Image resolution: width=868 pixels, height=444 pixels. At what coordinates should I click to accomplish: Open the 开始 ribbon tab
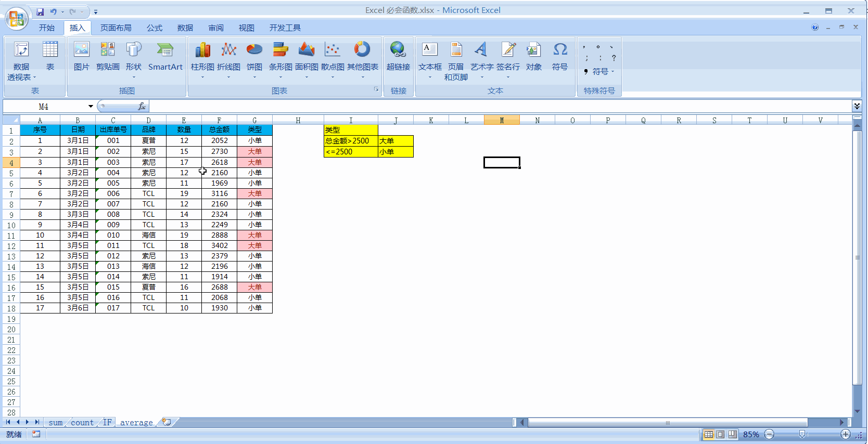(x=47, y=28)
